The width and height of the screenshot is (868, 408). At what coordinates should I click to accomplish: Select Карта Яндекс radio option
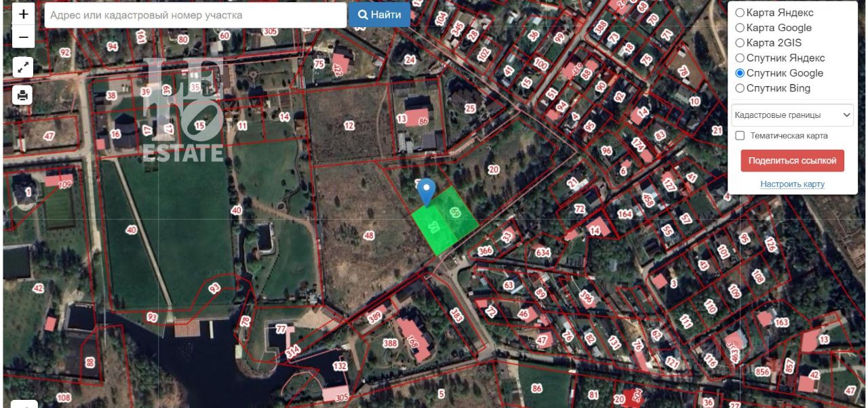tap(740, 13)
